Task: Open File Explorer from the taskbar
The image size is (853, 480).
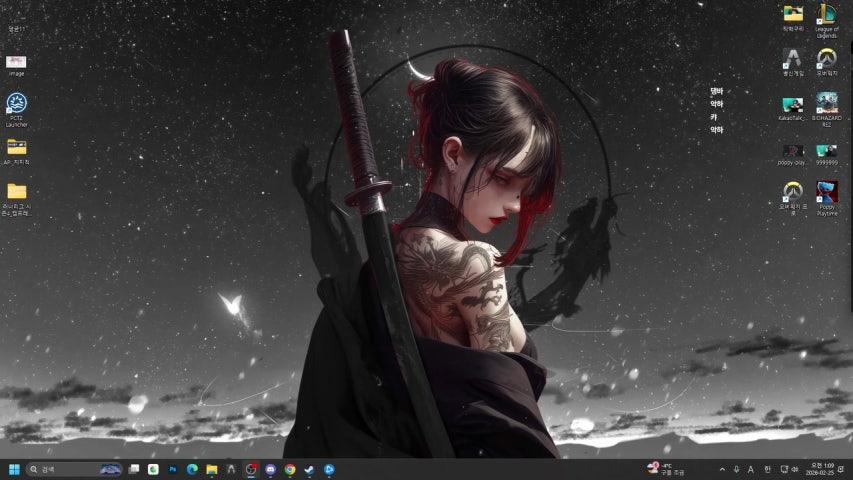Action: click(212, 469)
